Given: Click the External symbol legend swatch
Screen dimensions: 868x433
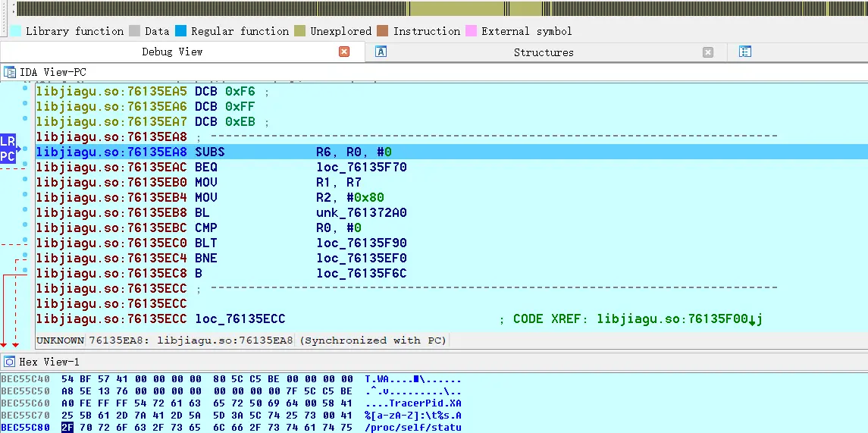Looking at the screenshot, I should point(472,31).
